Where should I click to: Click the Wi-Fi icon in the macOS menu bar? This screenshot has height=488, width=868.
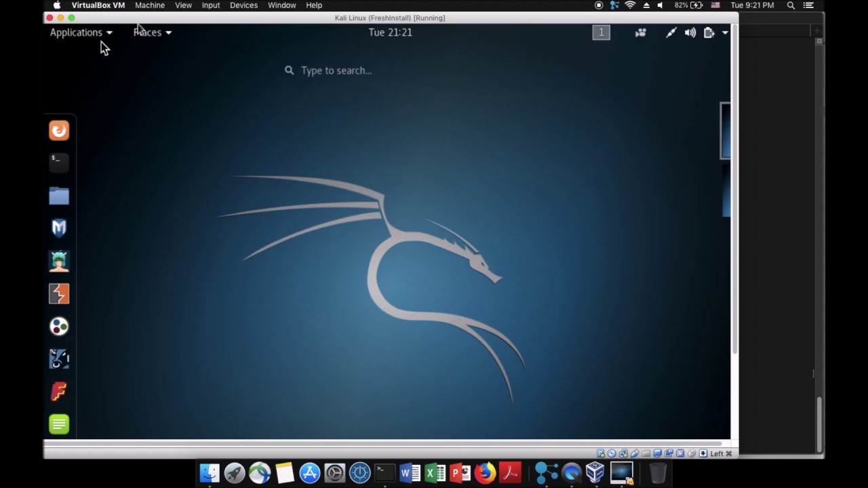point(630,5)
